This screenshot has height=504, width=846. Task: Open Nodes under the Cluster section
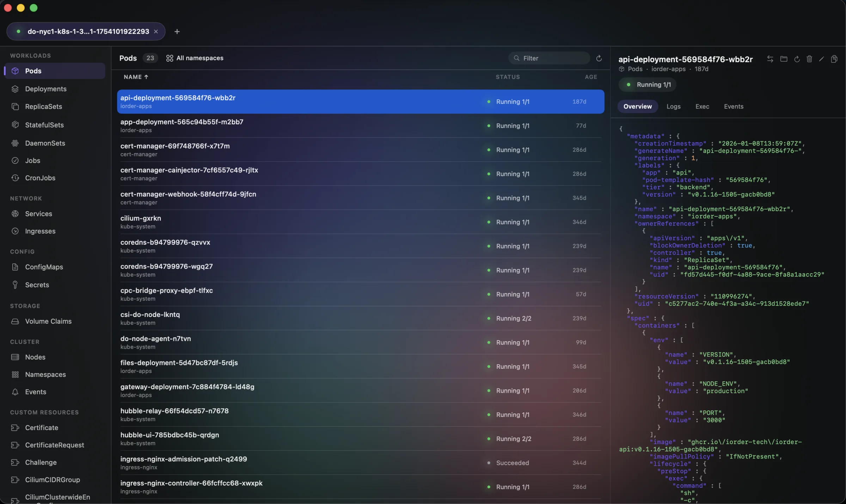pos(55,357)
